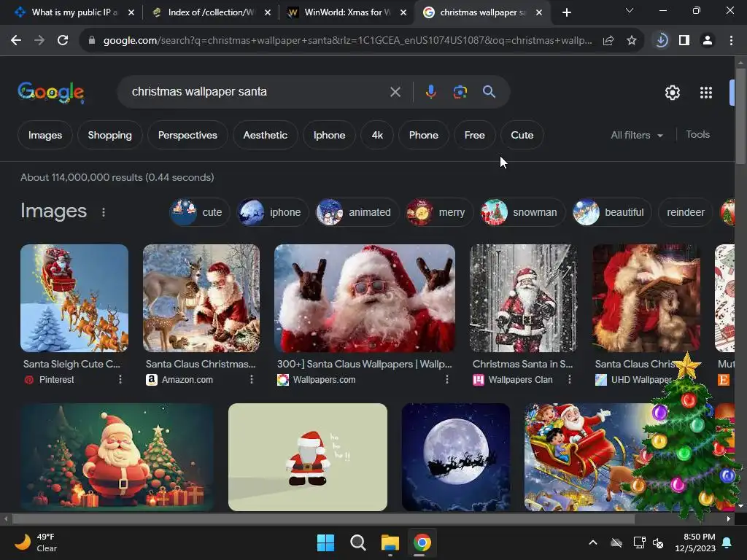Select the Images filter chip
The width and height of the screenshot is (747, 560).
coord(45,135)
